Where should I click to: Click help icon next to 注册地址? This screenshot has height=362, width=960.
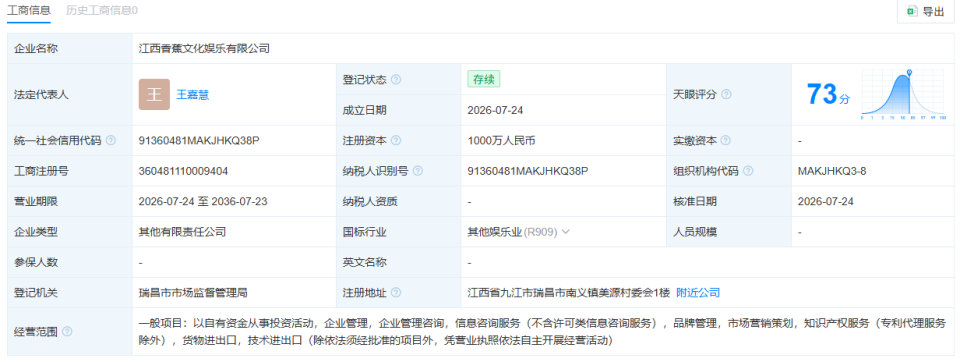[396, 293]
